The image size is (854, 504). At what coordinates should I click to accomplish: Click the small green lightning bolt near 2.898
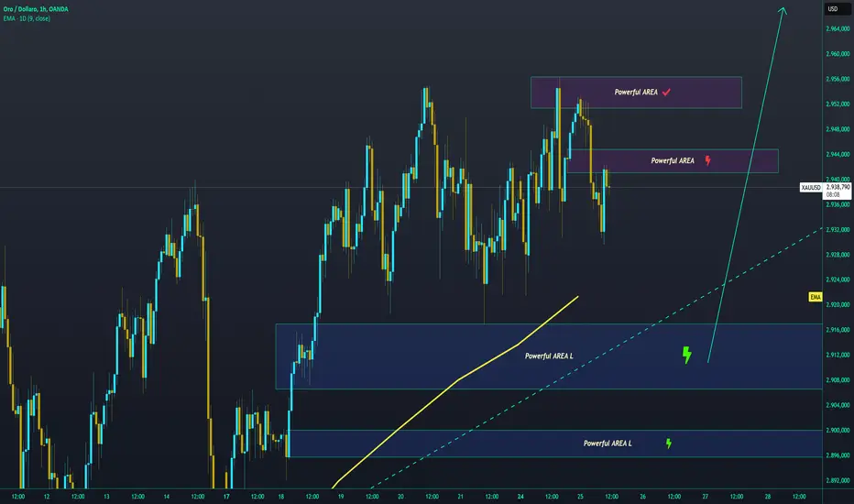tap(668, 444)
